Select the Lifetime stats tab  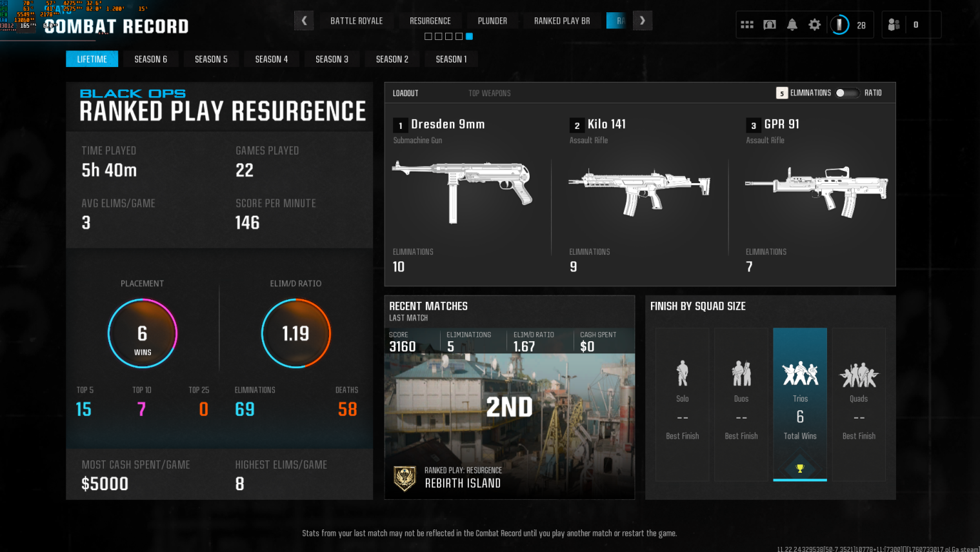[x=92, y=59]
